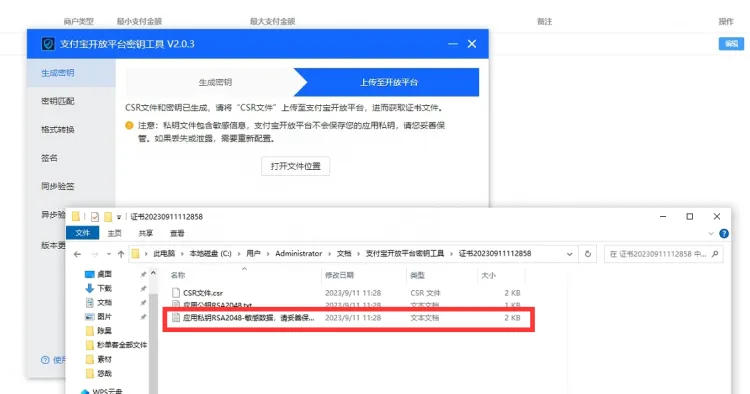This screenshot has height=394, width=750.
Task: Click the folder icon in Explorer title bar
Action: click(76, 217)
